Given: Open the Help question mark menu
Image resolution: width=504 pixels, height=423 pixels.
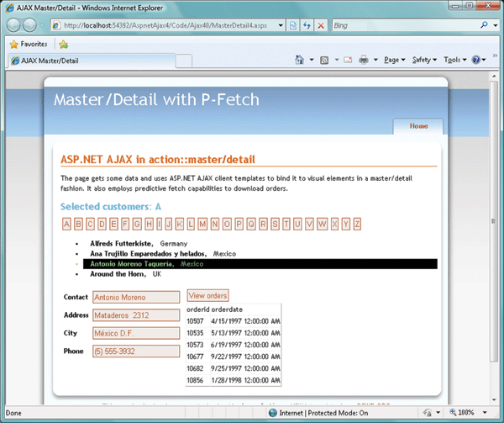Looking at the screenshot, I should point(478,60).
